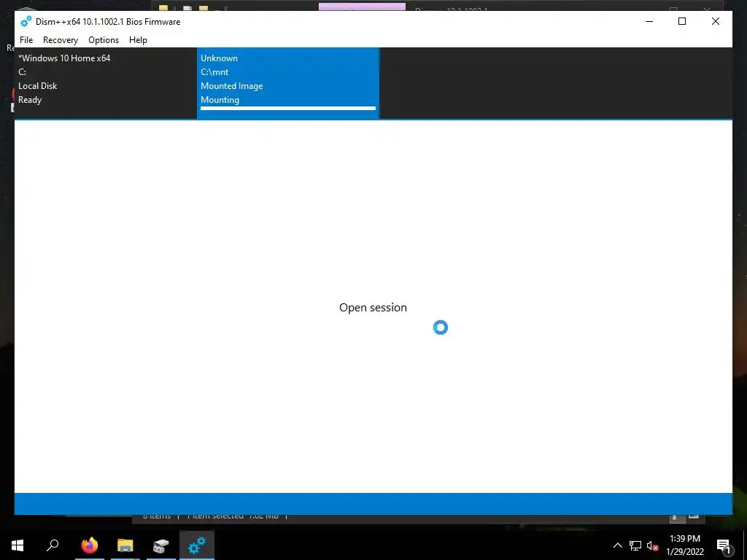Open network status tray icon
Image resolution: width=747 pixels, height=560 pixels.
635,545
